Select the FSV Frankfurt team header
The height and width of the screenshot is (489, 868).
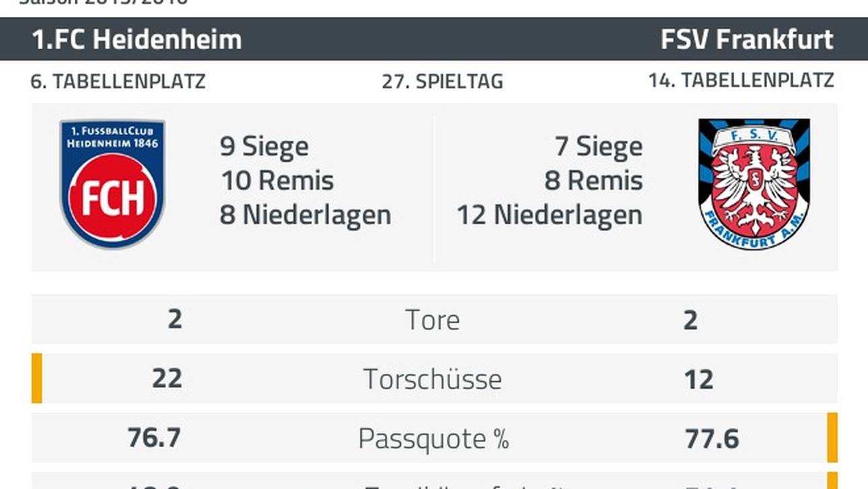tap(747, 40)
